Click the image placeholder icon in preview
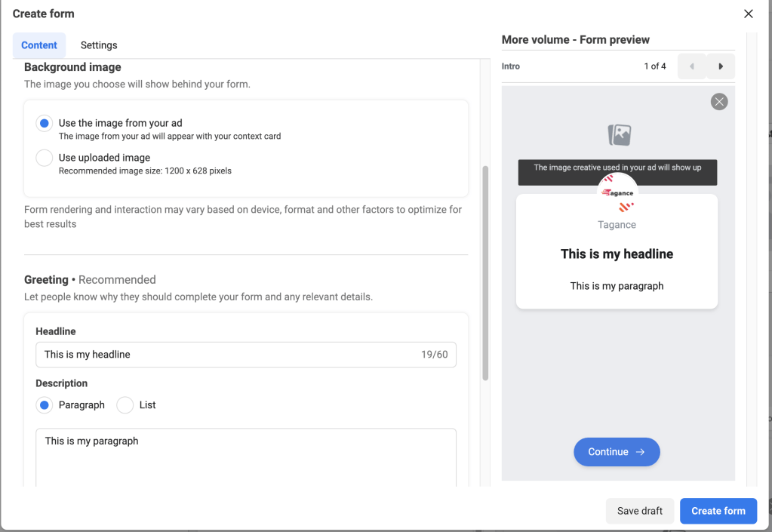 tap(619, 135)
